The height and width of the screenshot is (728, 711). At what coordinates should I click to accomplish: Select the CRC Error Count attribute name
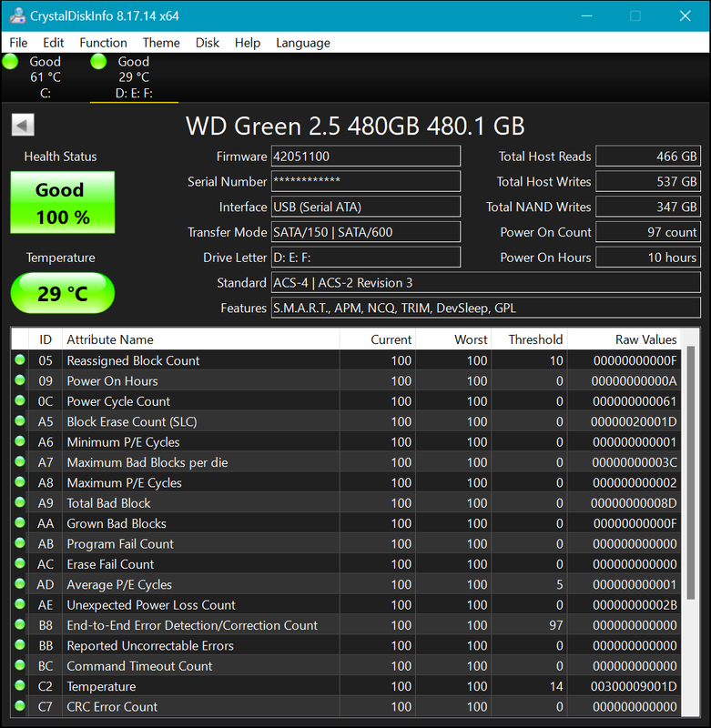(x=112, y=707)
